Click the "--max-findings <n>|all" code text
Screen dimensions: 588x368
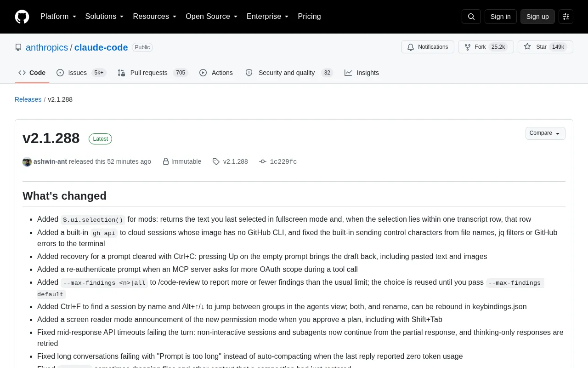coord(104,283)
